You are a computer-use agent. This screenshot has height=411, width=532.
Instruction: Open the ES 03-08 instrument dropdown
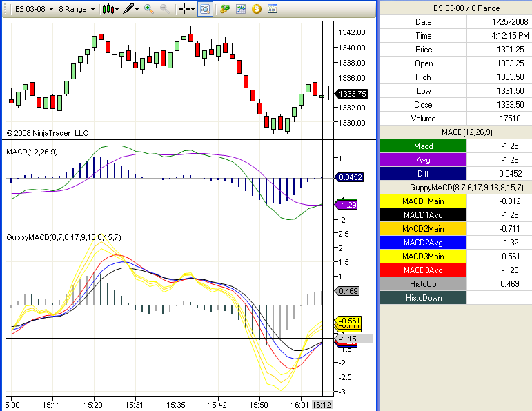(34, 9)
